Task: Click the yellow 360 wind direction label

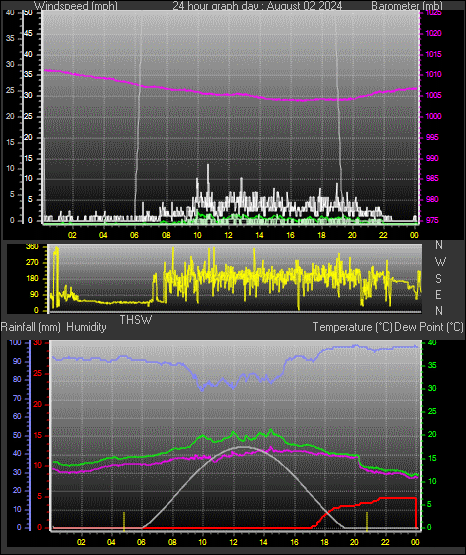Action: (33, 247)
